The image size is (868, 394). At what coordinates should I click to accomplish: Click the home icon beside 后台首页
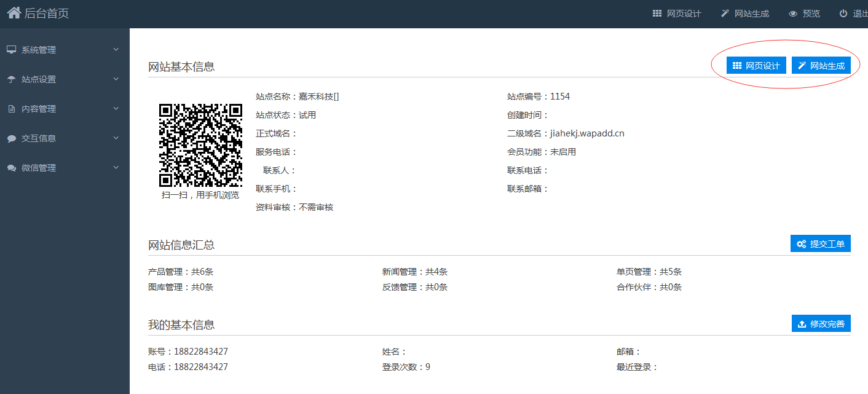click(x=14, y=13)
